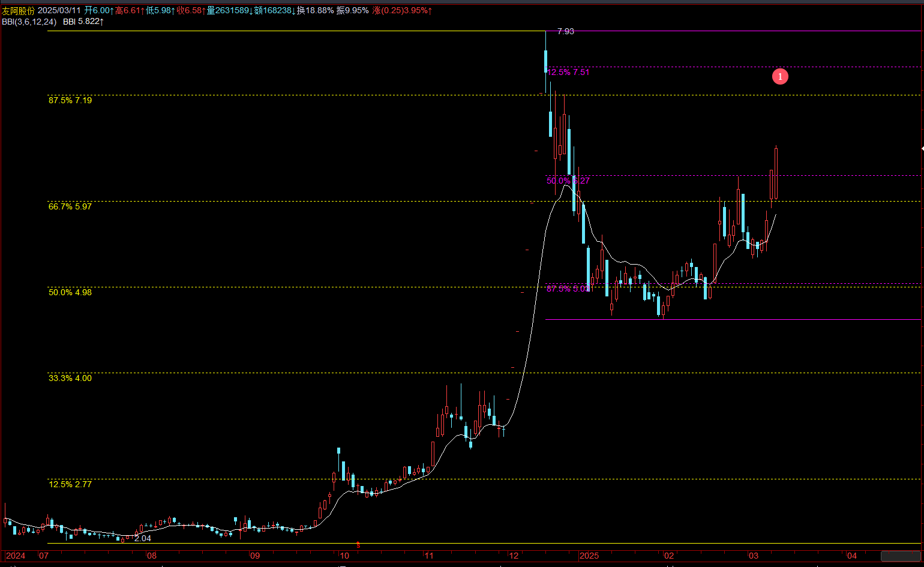Open the BBI(3,6,12,24) indicator parameters
Screen dimensions: 924x567
coord(29,22)
